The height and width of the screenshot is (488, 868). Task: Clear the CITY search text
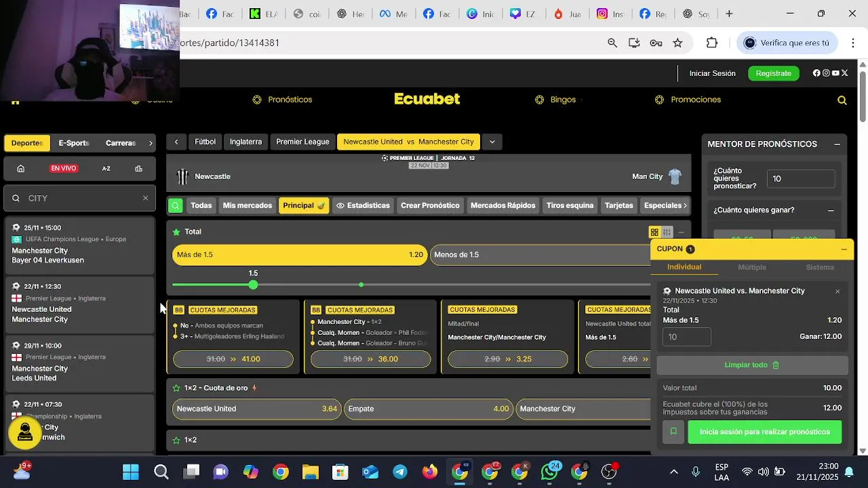[x=145, y=198]
